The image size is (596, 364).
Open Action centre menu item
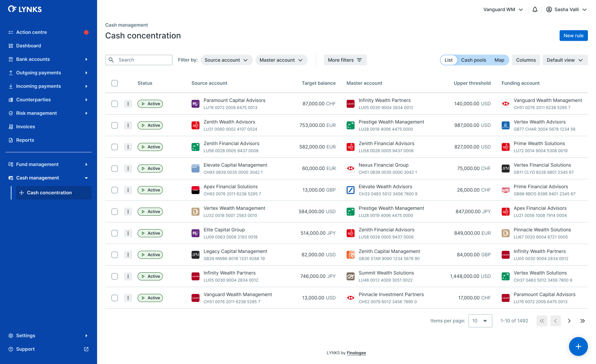pyautogui.click(x=49, y=32)
